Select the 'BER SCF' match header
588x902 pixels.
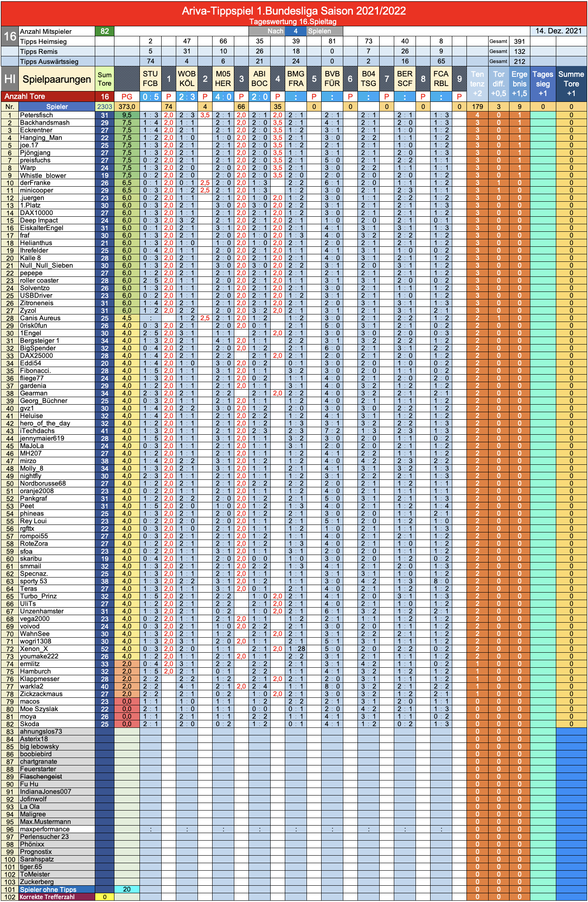click(x=405, y=79)
